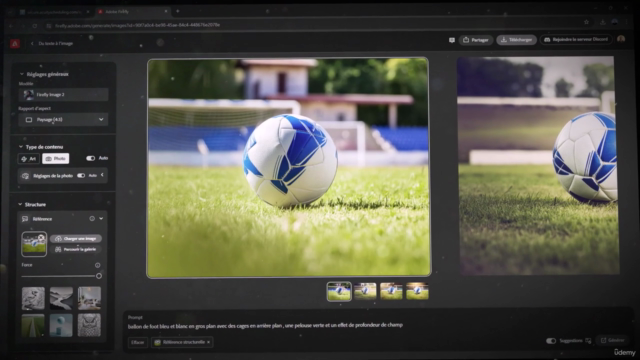Click the Télécharger button
640x360 pixels.
(516, 40)
